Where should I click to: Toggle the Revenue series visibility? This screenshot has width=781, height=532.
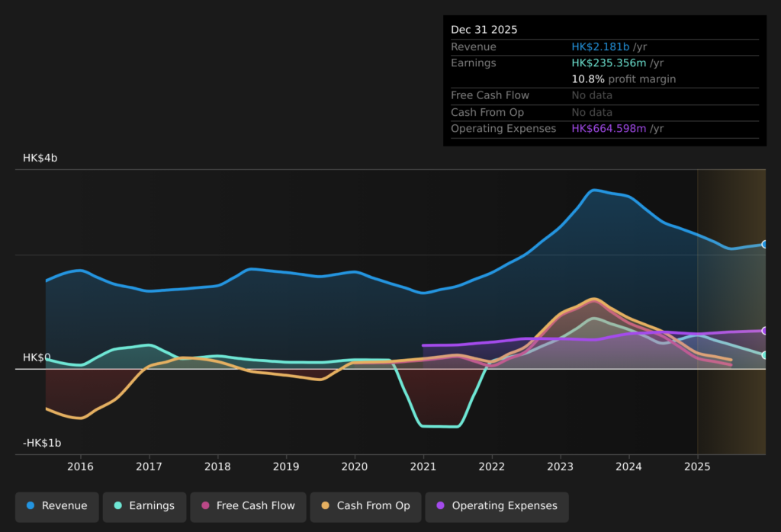56,505
